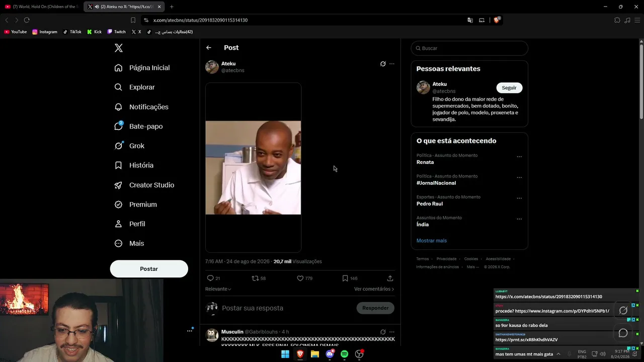This screenshot has height=362, width=644.
Task: Open the Acessibilidade footer link
Action: click(x=498, y=259)
